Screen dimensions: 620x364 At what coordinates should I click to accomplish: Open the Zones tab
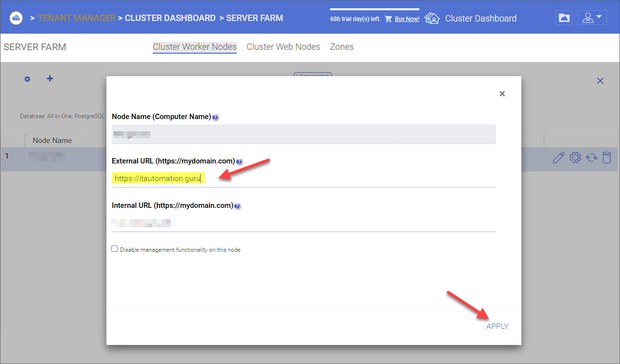[342, 47]
